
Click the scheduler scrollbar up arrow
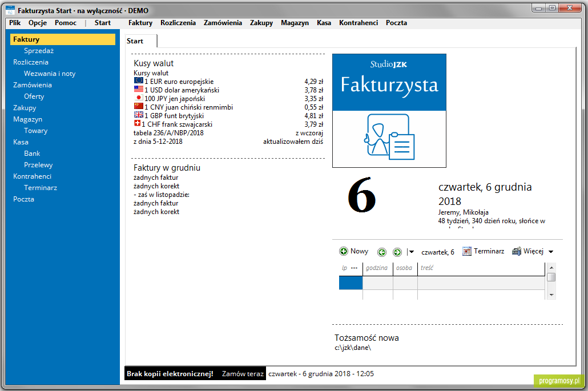click(x=551, y=268)
